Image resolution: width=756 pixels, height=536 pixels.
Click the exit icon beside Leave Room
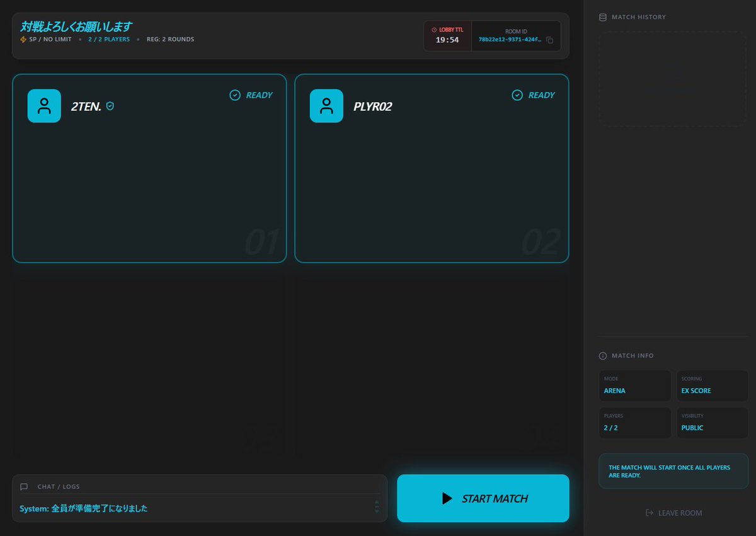pyautogui.click(x=650, y=513)
